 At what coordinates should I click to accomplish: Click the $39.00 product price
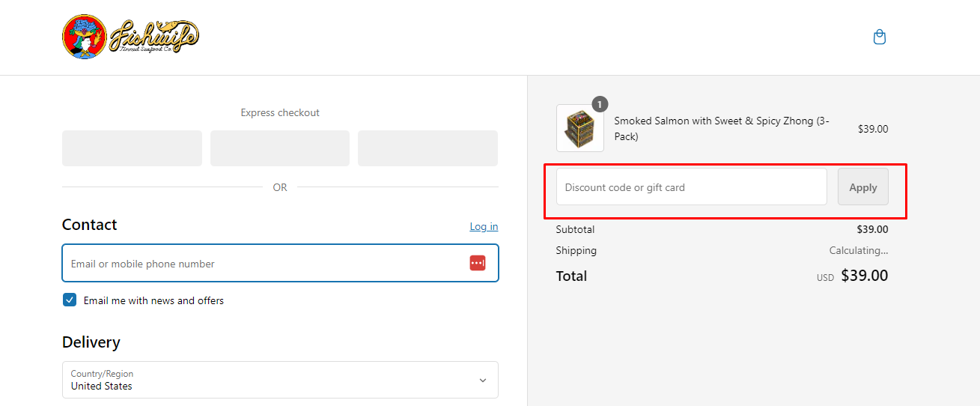click(x=873, y=129)
